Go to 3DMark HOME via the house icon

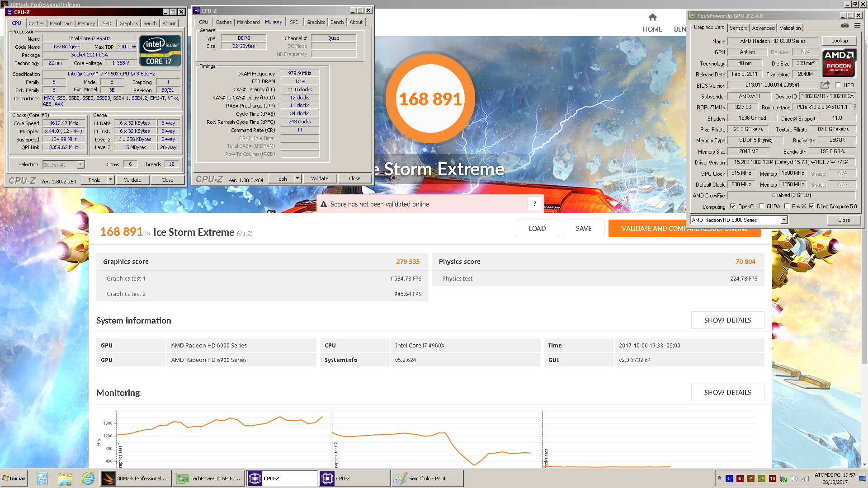pyautogui.click(x=652, y=18)
